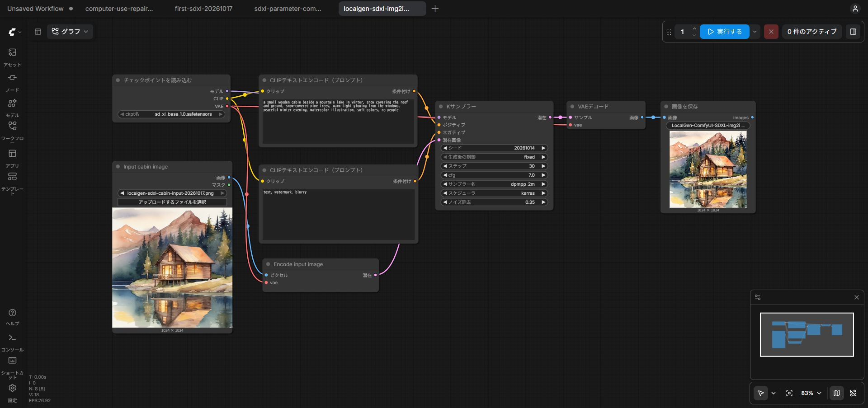Click the user profile icon
868x408 pixels.
(855, 9)
